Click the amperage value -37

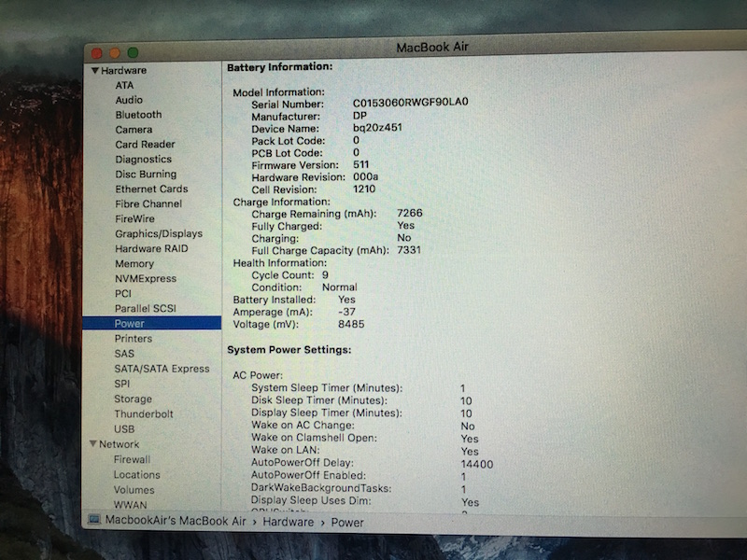pos(346,312)
